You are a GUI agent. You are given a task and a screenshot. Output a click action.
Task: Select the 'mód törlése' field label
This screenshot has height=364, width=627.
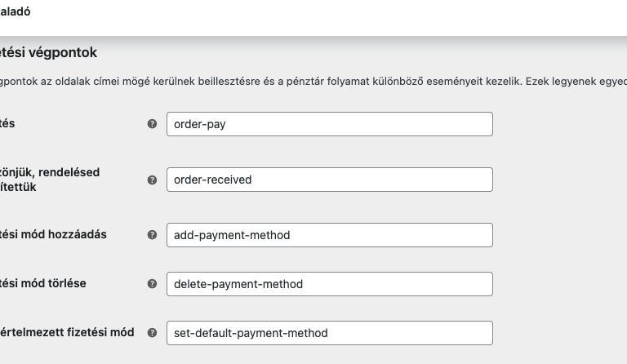(x=42, y=283)
